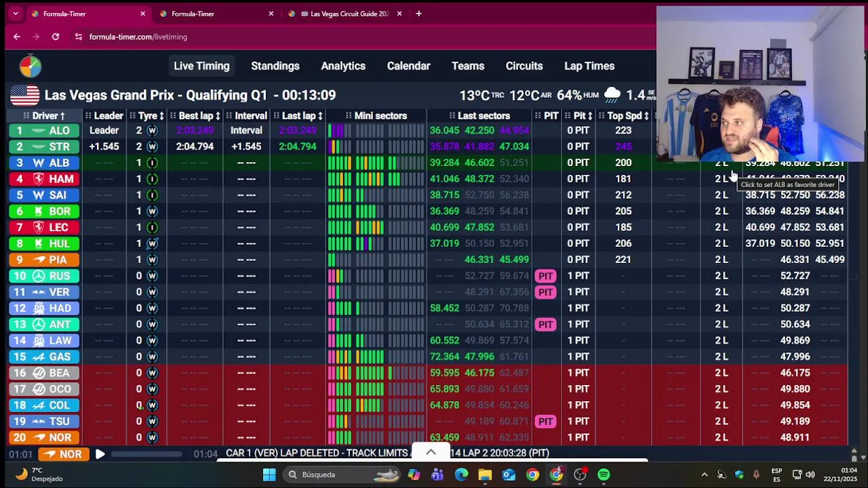The width and height of the screenshot is (868, 488).
Task: Click the Copilot taskbar icon
Action: (414, 474)
